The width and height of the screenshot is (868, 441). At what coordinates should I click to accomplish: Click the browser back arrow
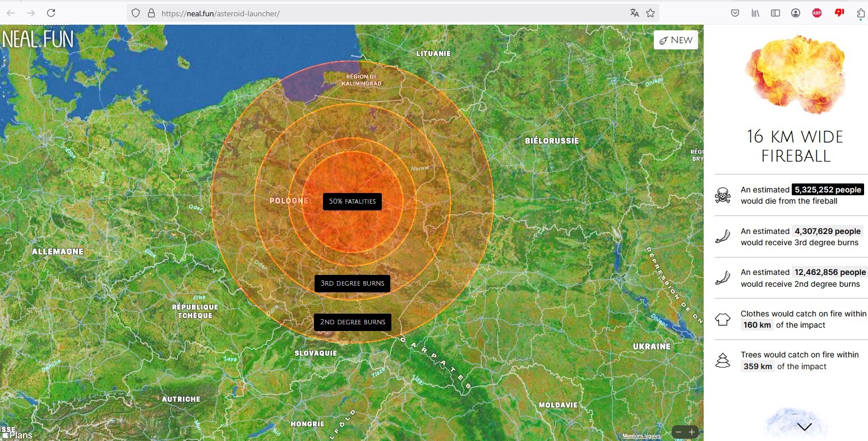point(11,13)
